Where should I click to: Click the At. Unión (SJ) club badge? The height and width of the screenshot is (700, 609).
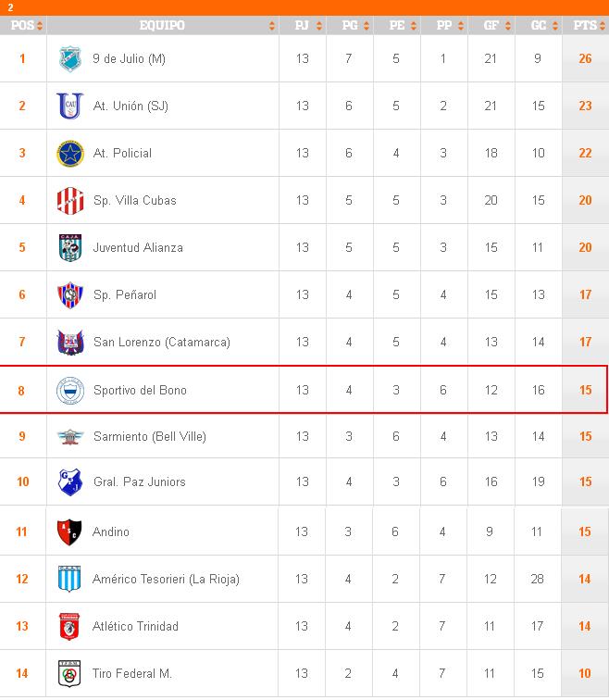(x=70, y=106)
